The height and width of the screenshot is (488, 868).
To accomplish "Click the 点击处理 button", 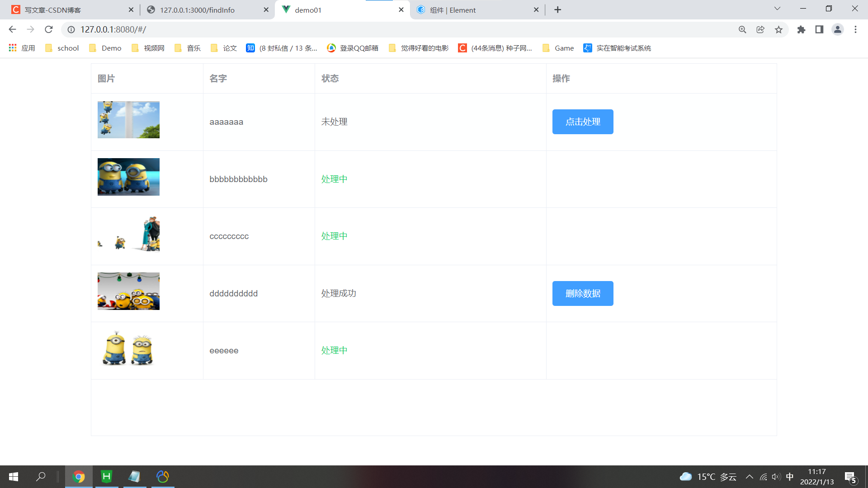I will coord(582,122).
